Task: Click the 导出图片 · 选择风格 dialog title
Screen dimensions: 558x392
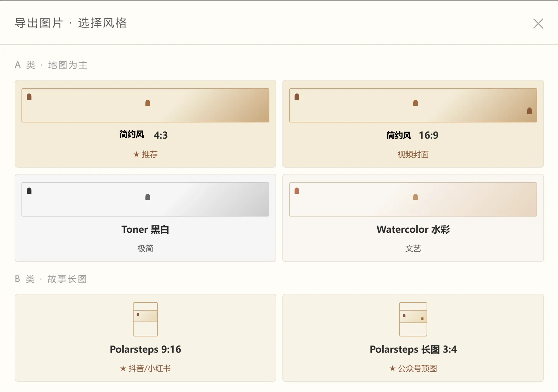Action: click(71, 23)
